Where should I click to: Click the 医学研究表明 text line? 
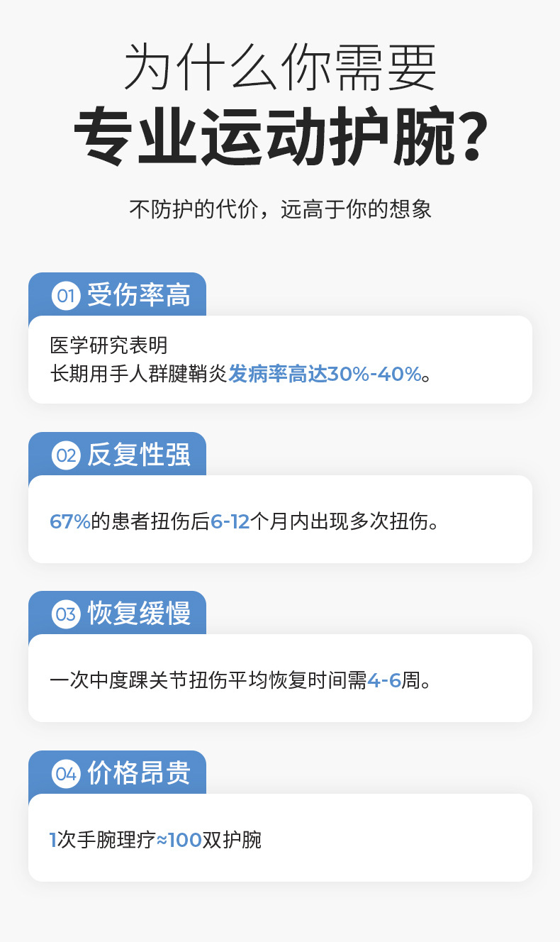pos(109,345)
